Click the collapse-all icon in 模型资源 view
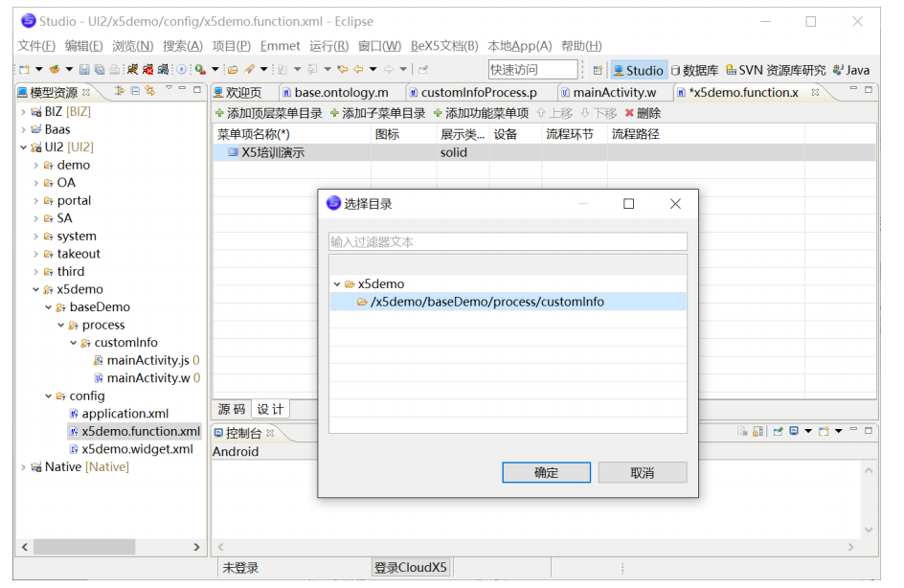The width and height of the screenshot is (904, 588). (135, 88)
